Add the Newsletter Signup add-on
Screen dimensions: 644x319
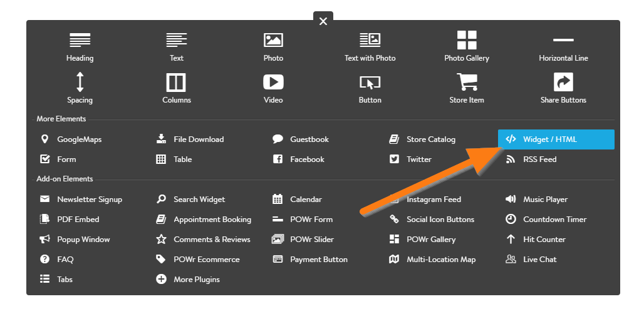coord(89,200)
